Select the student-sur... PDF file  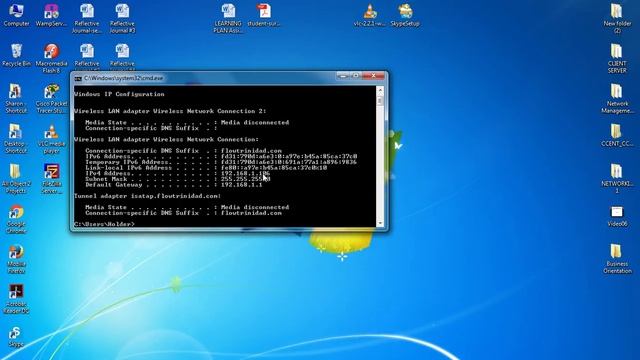pos(264,15)
